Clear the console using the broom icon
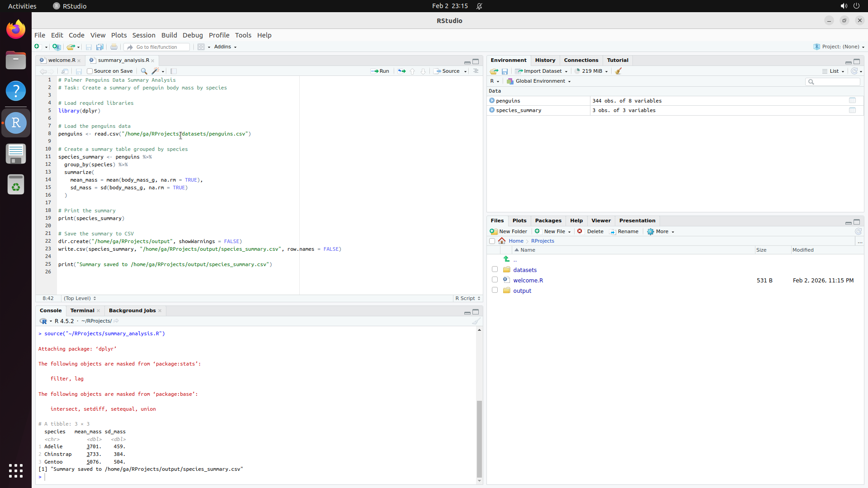The image size is (868, 488). 476,321
